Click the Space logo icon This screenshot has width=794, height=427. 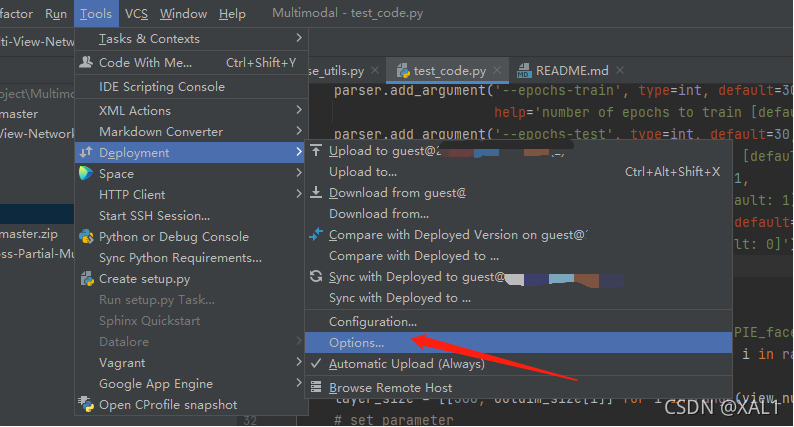click(x=86, y=173)
